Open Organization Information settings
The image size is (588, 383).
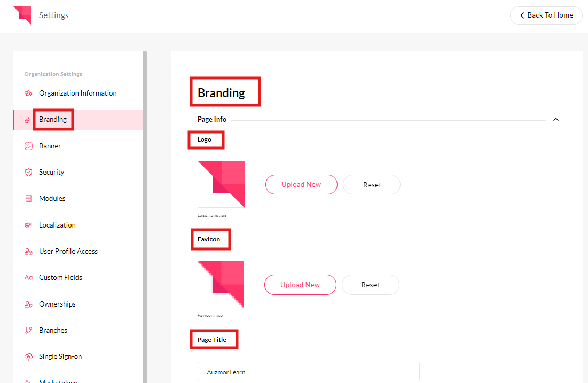click(x=78, y=93)
